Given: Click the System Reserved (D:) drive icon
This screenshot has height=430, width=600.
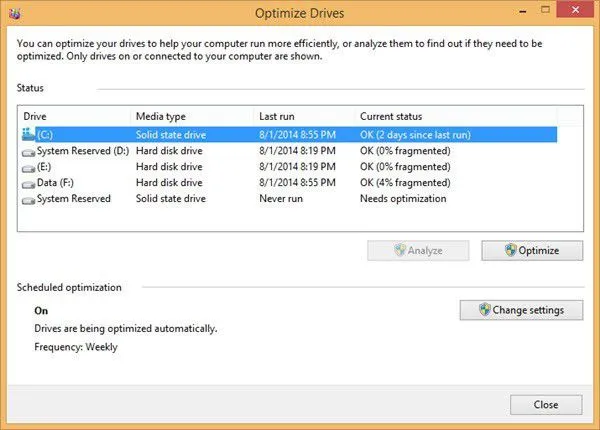Looking at the screenshot, I should tap(28, 151).
